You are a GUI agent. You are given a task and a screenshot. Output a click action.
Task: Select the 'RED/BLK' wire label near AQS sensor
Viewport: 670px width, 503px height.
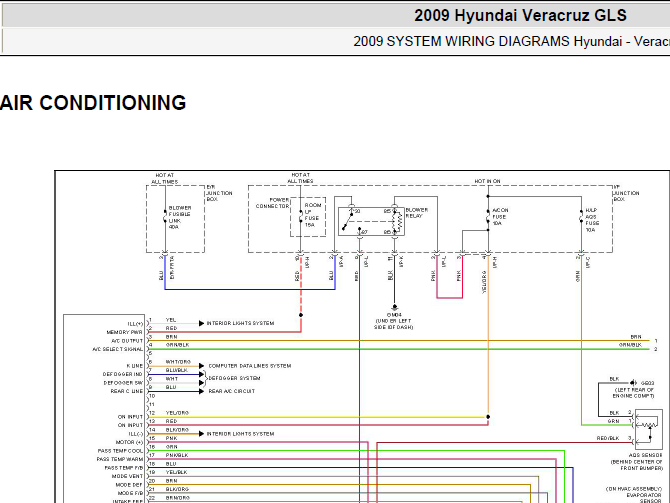coord(608,438)
